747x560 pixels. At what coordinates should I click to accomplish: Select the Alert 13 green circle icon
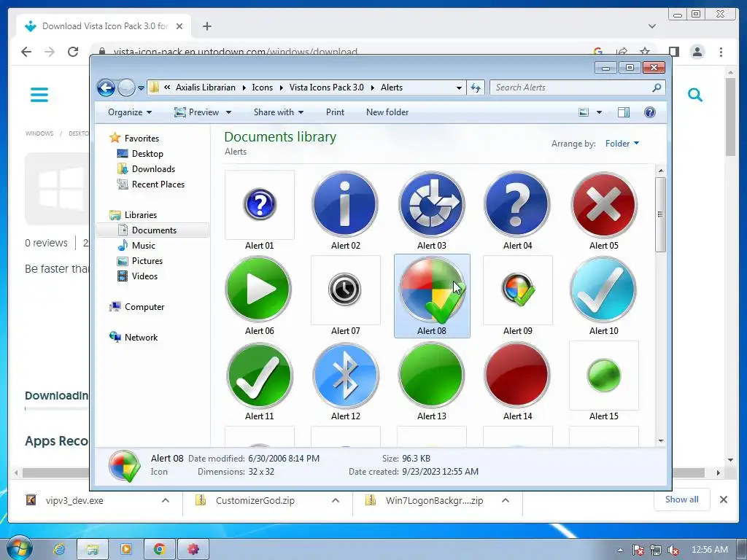click(432, 376)
